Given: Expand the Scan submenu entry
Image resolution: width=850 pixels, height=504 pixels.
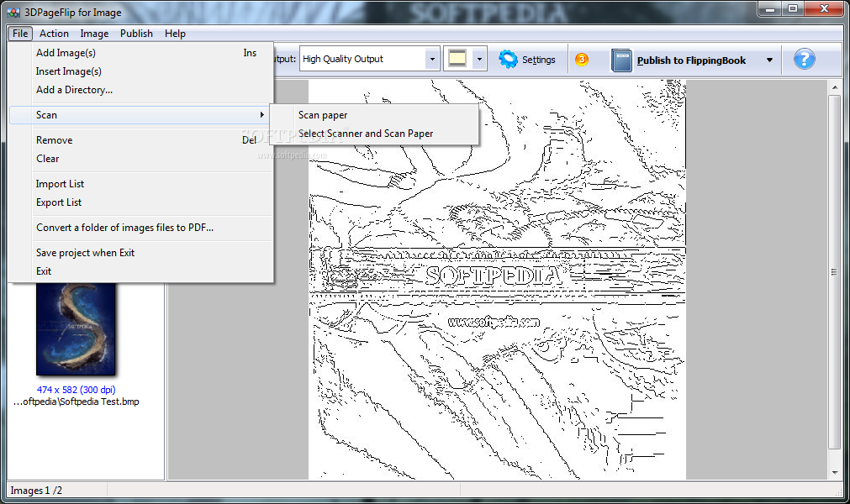Looking at the screenshot, I should coord(141,115).
